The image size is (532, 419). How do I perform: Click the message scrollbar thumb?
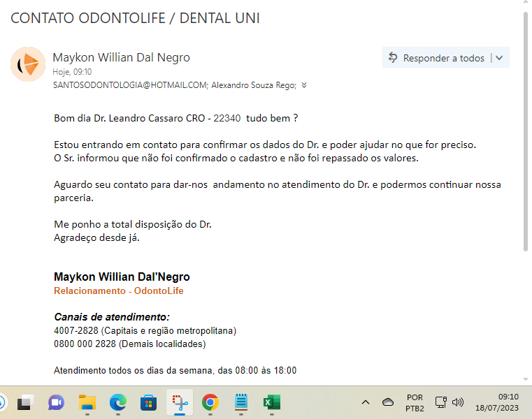(526, 131)
